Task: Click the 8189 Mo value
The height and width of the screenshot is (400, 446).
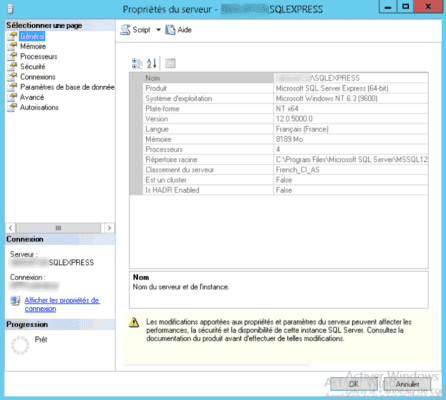Action: [x=289, y=139]
